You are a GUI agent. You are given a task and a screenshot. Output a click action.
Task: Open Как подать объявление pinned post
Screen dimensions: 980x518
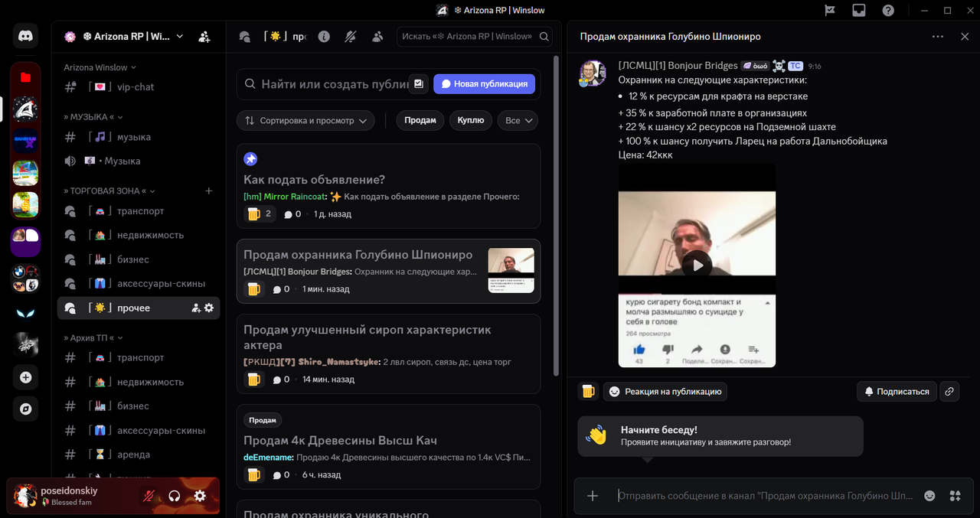[x=388, y=186]
